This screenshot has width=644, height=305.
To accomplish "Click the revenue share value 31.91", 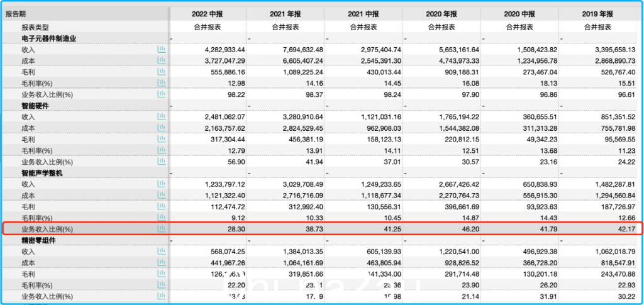I will click(x=550, y=296).
